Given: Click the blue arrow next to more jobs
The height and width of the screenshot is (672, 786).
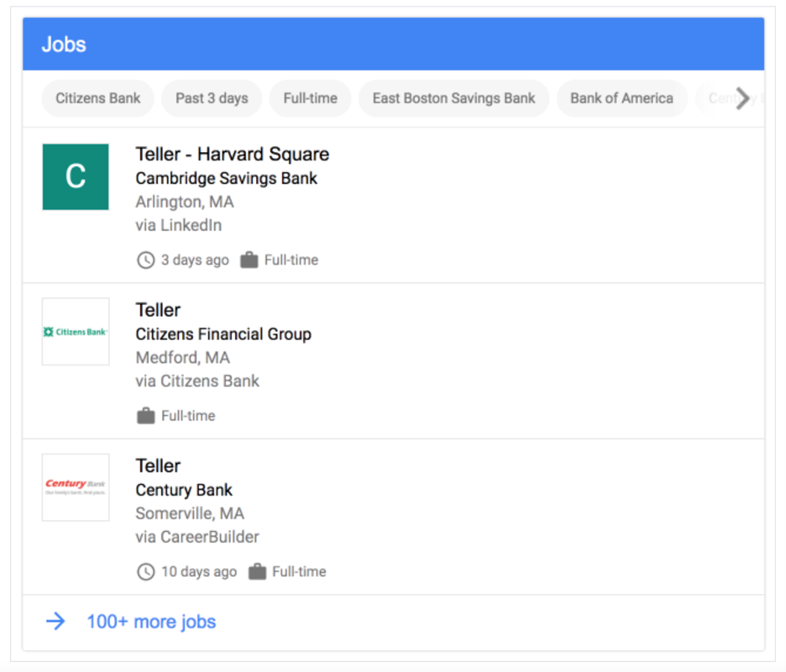Looking at the screenshot, I should [x=55, y=622].
